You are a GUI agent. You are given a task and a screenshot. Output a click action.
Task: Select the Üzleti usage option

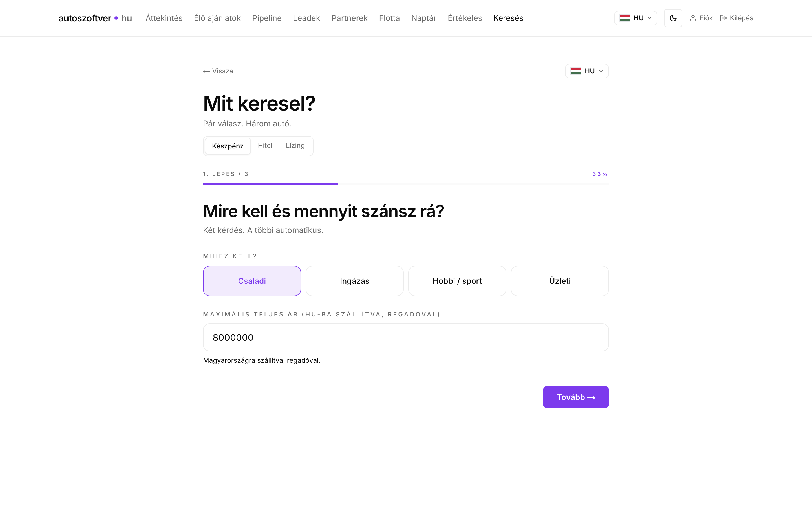tap(560, 281)
